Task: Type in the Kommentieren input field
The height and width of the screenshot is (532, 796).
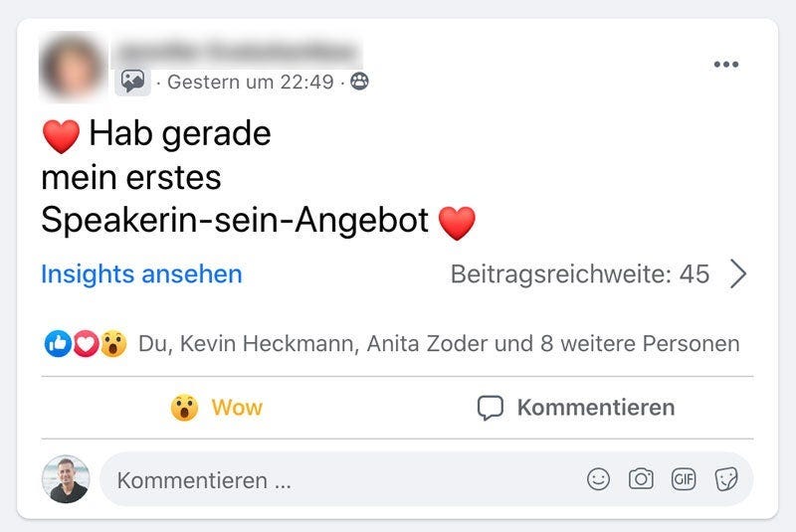Action: pyautogui.click(x=338, y=479)
